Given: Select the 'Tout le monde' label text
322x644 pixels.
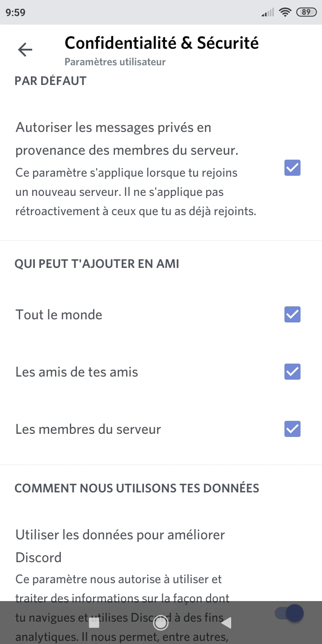Looking at the screenshot, I should [59, 314].
